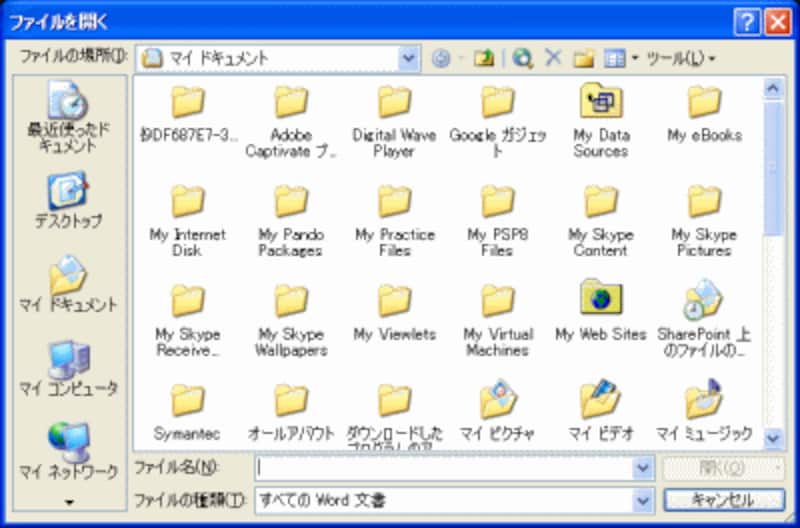
Task: Expand the ファイルの種類 dropdown arrow
Action: point(643,500)
